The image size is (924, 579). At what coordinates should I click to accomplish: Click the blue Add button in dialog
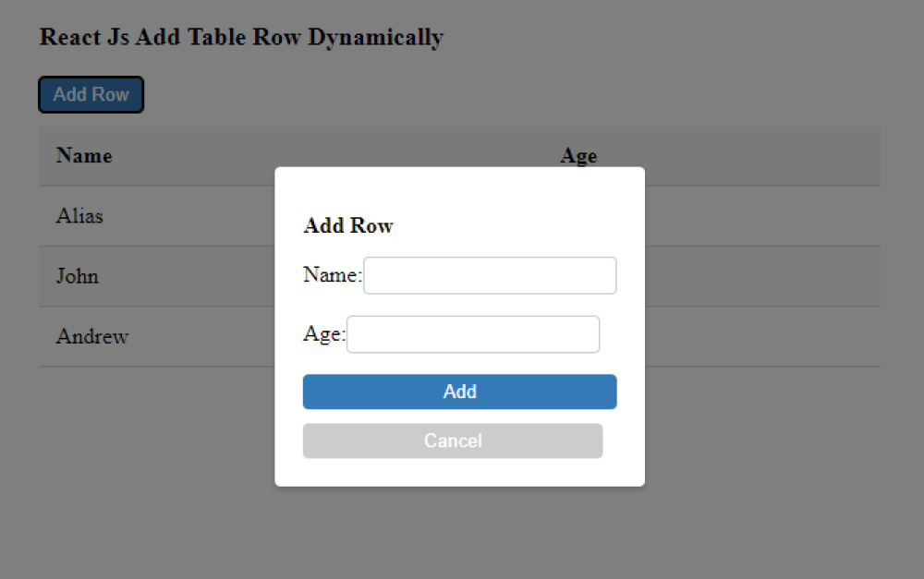tap(459, 392)
